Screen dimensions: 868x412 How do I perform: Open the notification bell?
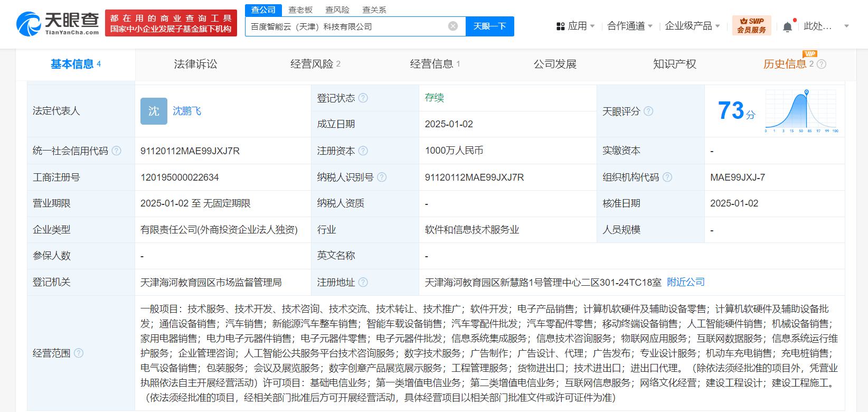pyautogui.click(x=787, y=26)
